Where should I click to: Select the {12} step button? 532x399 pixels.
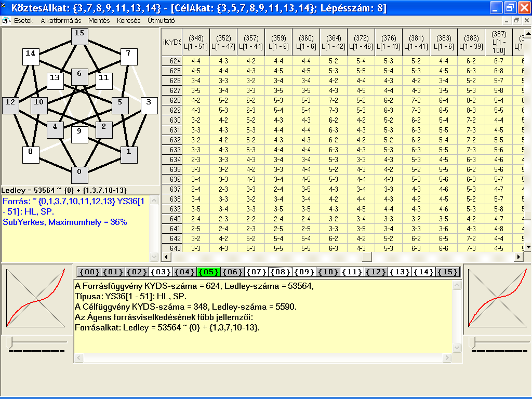[376, 272]
